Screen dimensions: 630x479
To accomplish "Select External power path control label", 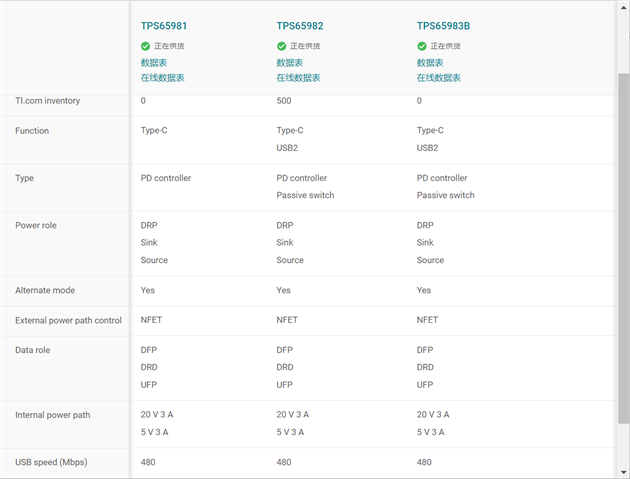I will tap(68, 320).
